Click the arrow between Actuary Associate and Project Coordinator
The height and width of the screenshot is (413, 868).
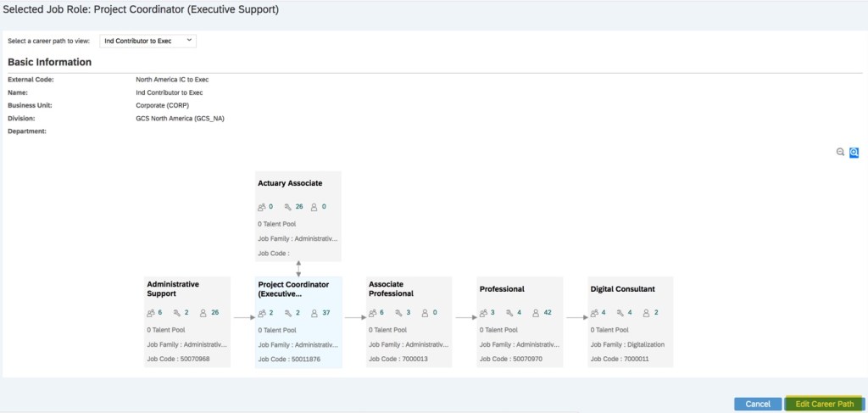[x=298, y=269]
